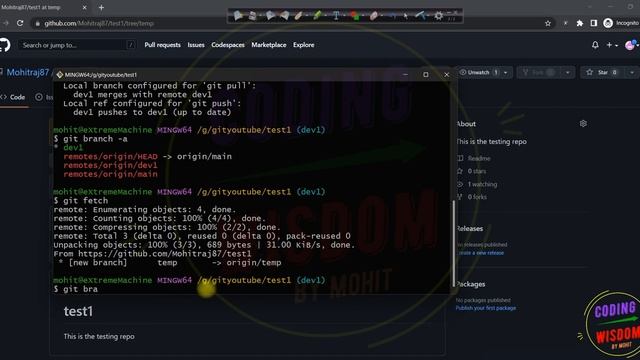Image resolution: width=640 pixels, height=360 pixels.
Task: Open Pull requests in GitHub header
Action: tap(162, 45)
